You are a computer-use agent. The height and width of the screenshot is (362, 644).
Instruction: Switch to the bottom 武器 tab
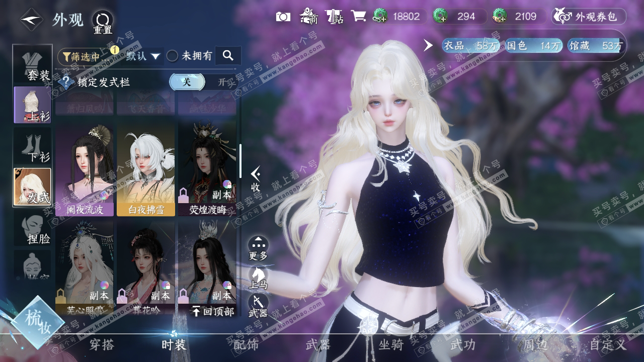(318, 345)
